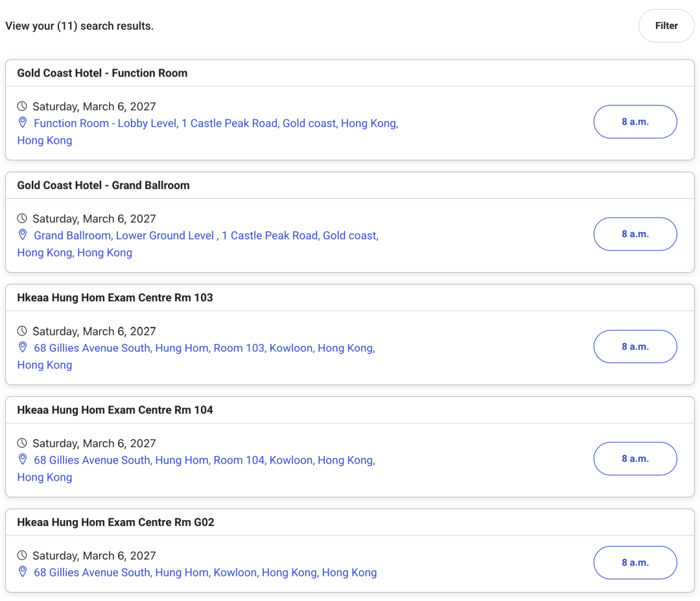Click location pin icon for Rm G02
The width and height of the screenshot is (700, 601).
(23, 572)
